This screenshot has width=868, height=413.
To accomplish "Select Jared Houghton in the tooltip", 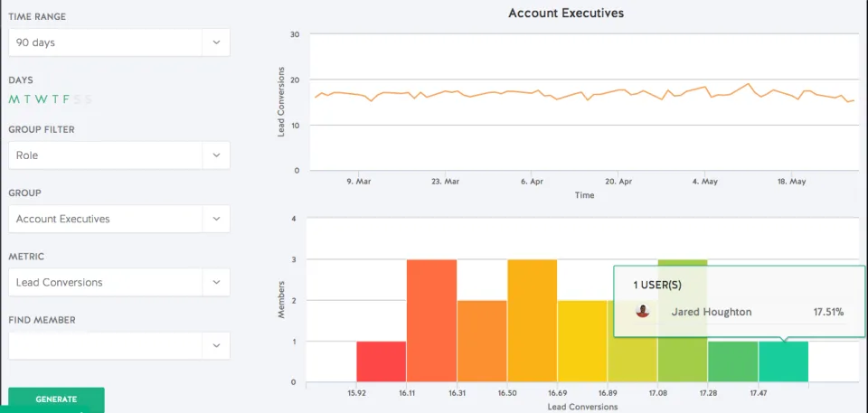I will (x=712, y=313).
